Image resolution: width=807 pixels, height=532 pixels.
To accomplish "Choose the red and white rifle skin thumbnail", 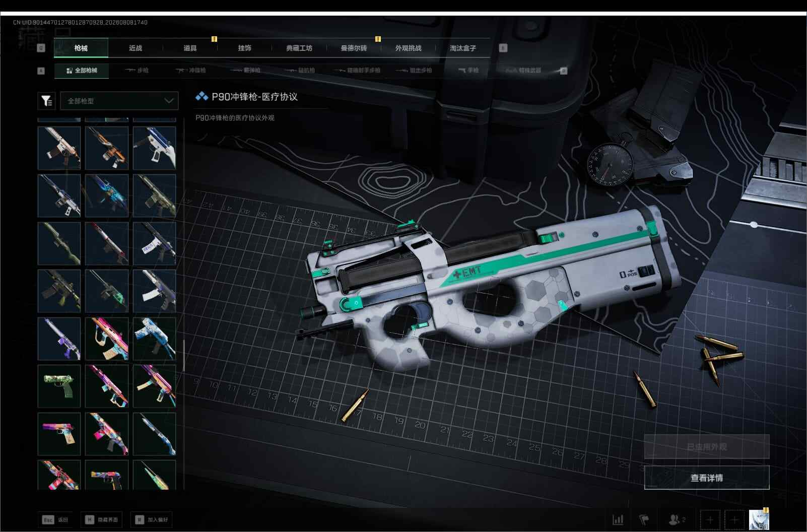I will tap(107, 243).
